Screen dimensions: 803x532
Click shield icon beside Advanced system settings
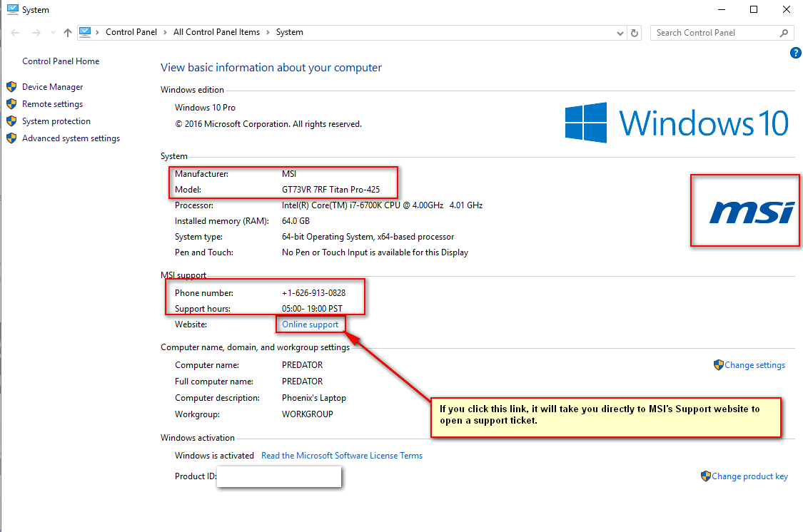tap(11, 138)
